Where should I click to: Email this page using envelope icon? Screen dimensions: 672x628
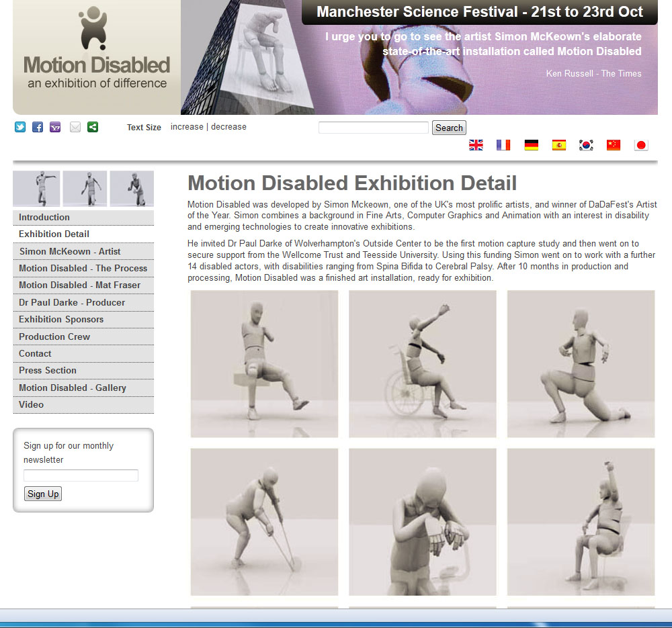(75, 127)
